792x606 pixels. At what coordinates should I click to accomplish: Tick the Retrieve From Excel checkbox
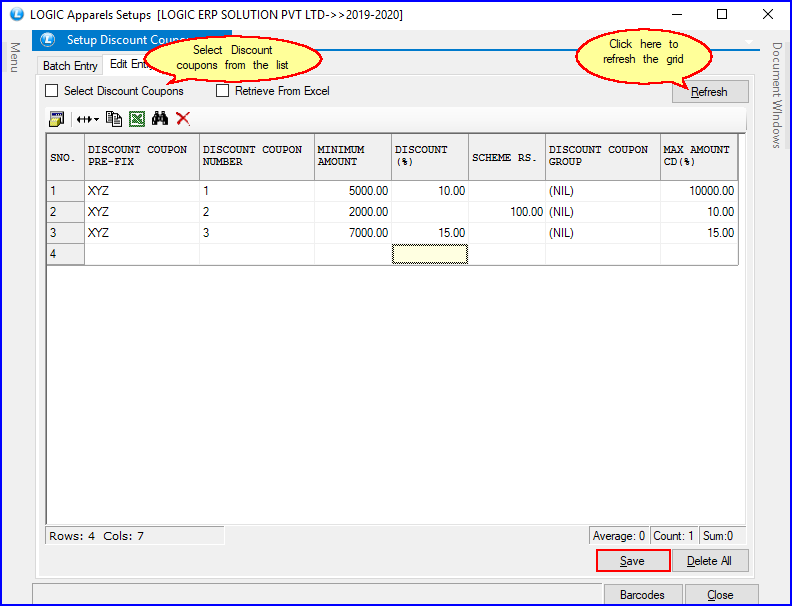[222, 91]
